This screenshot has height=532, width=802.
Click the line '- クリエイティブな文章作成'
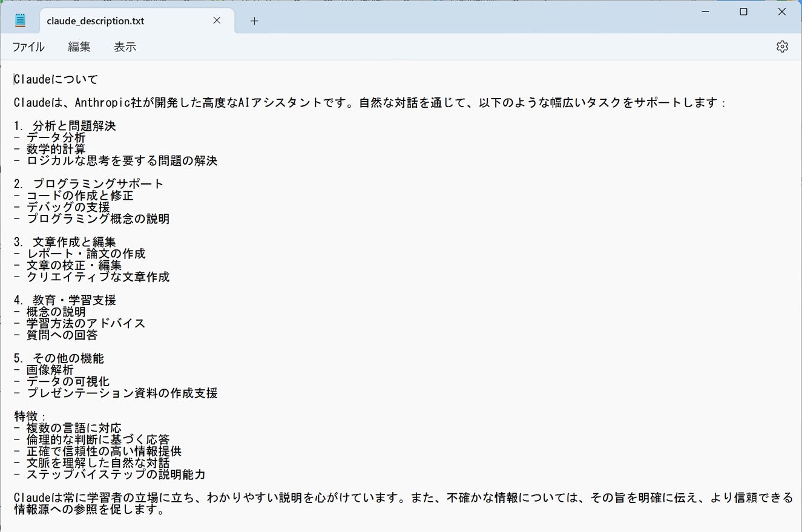[x=91, y=277]
